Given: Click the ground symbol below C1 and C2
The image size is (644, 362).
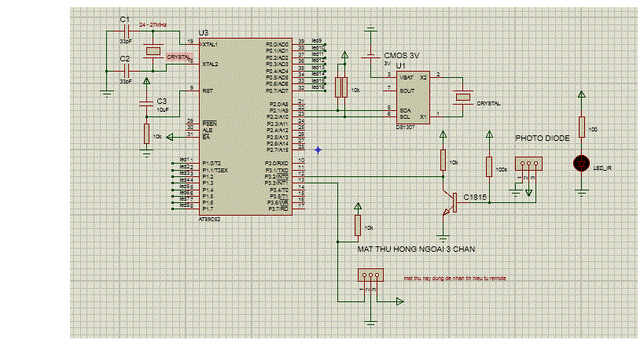Looking at the screenshot, I should pyautogui.click(x=107, y=94).
